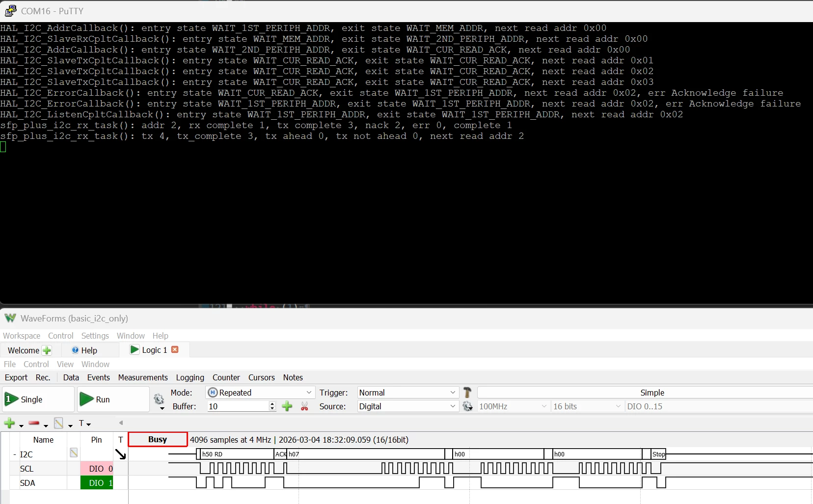
Task: Click the blue Help question icon tab
Action: 75,350
